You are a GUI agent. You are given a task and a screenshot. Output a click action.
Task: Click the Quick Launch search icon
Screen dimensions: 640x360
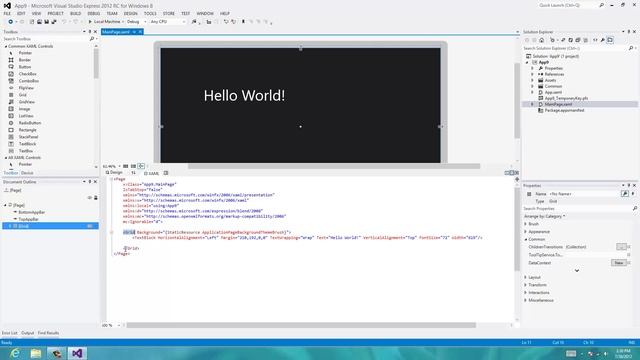click(601, 5)
